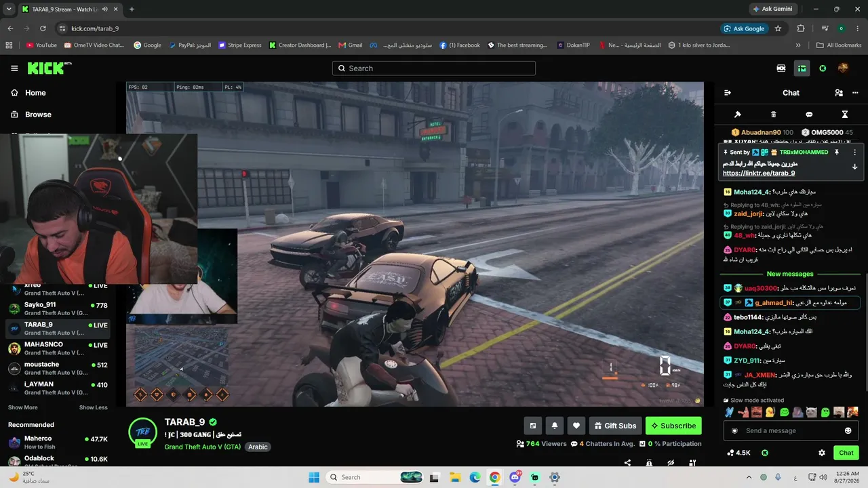Open the pinned message three-dot menu
This screenshot has width=868, height=488.
[x=854, y=152]
